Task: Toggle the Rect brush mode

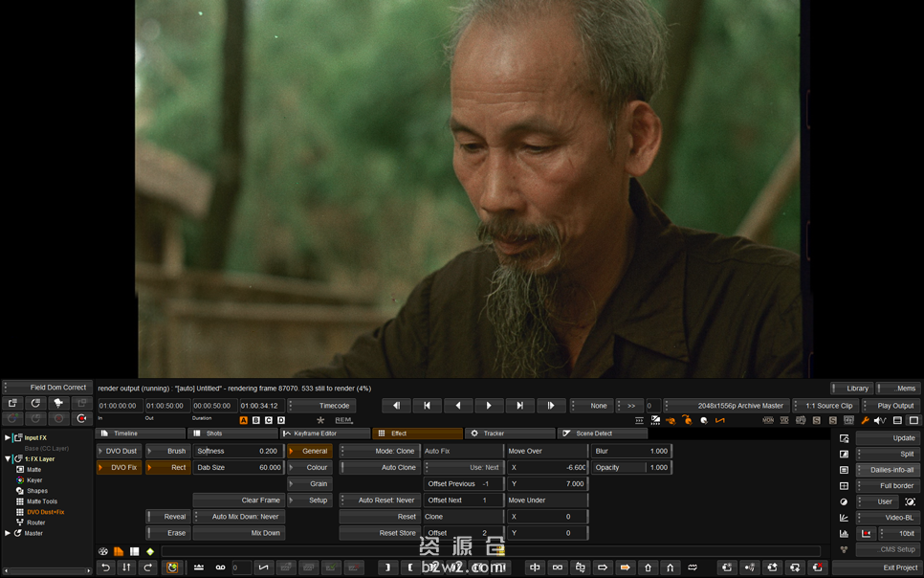Action: click(x=167, y=467)
